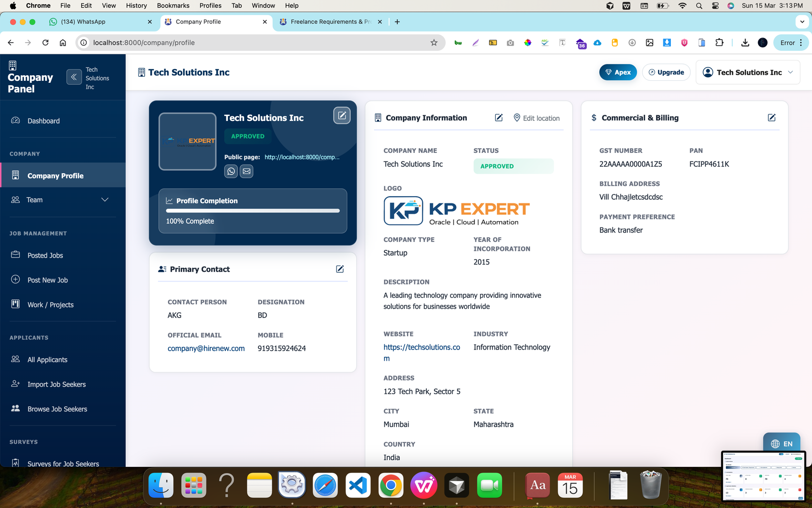Click the WhatsApp share icon on profile card

231,171
